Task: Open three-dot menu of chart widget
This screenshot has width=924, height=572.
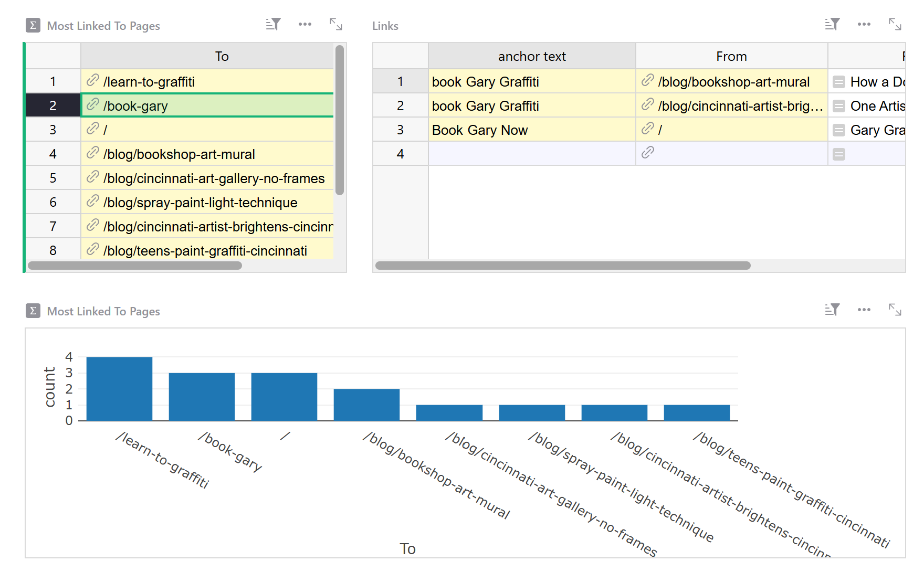Action: click(x=864, y=310)
